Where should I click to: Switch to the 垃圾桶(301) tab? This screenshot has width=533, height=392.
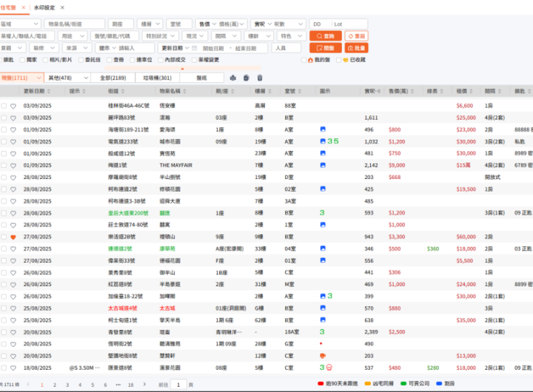156,78
